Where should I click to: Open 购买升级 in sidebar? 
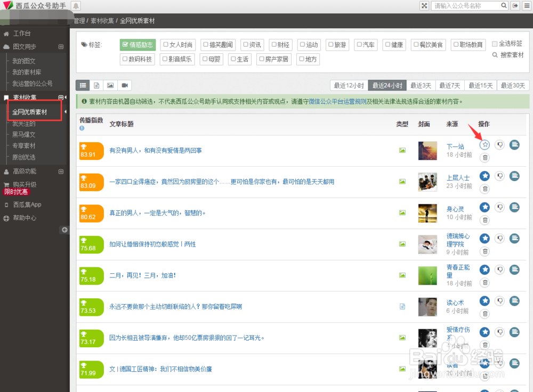25,184
